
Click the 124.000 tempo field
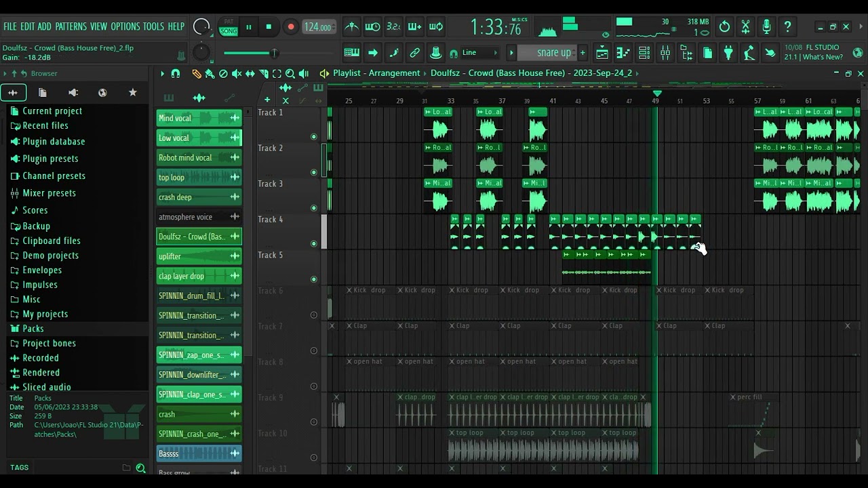coord(318,27)
